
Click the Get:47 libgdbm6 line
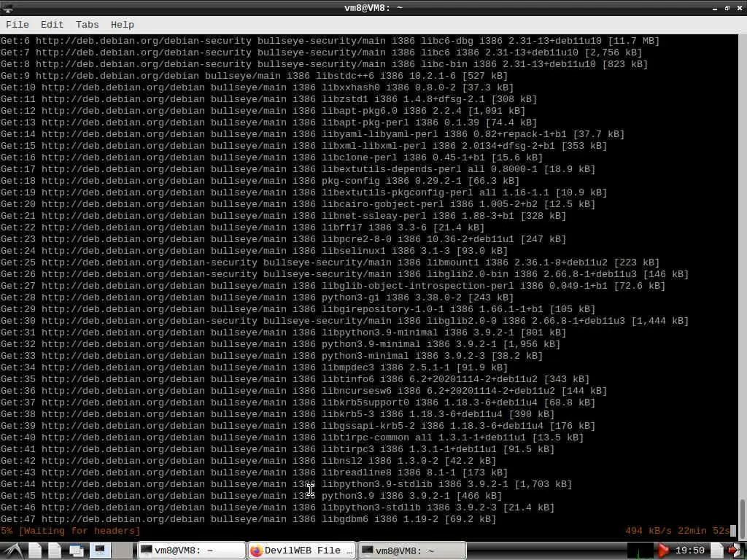coord(248,519)
